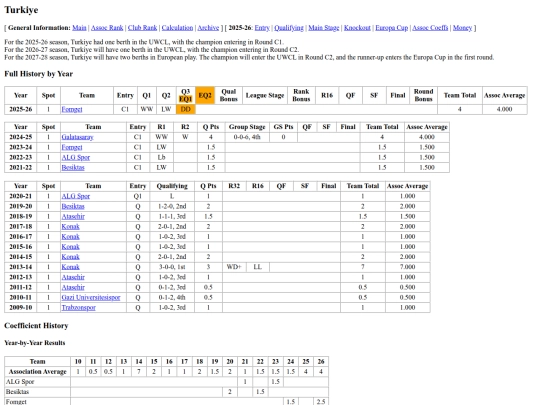Open Atasehir link in 2011-12 row
Image resolution: width=540 pixels, height=405 pixels.
pyautogui.click(x=73, y=287)
